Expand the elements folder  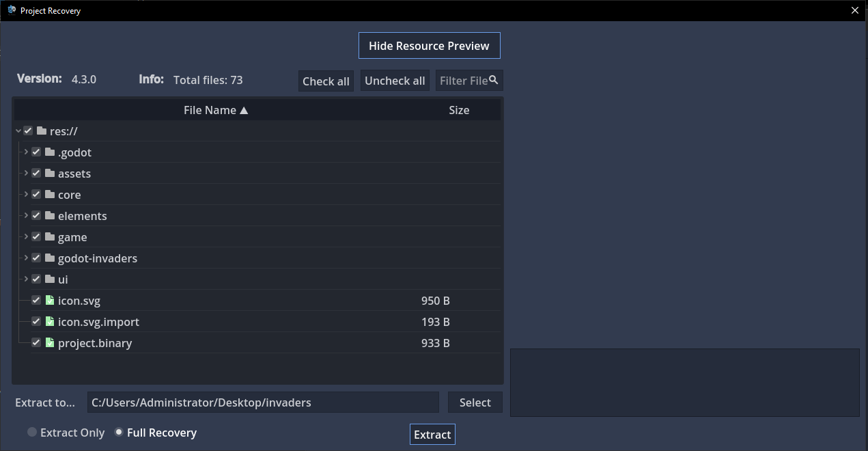(26, 216)
